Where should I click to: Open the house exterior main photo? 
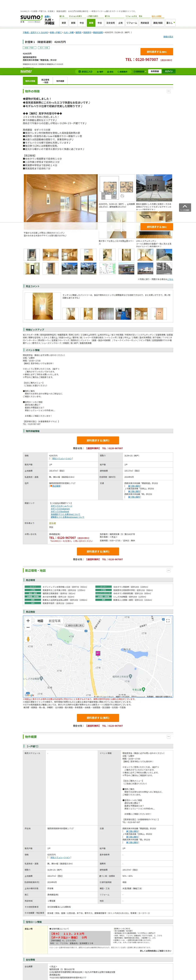coord(154,188)
